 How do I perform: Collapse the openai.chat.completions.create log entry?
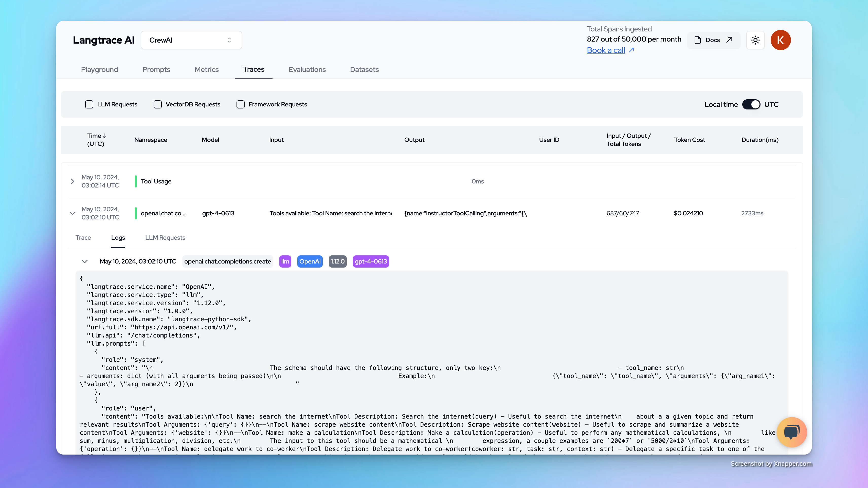point(85,261)
